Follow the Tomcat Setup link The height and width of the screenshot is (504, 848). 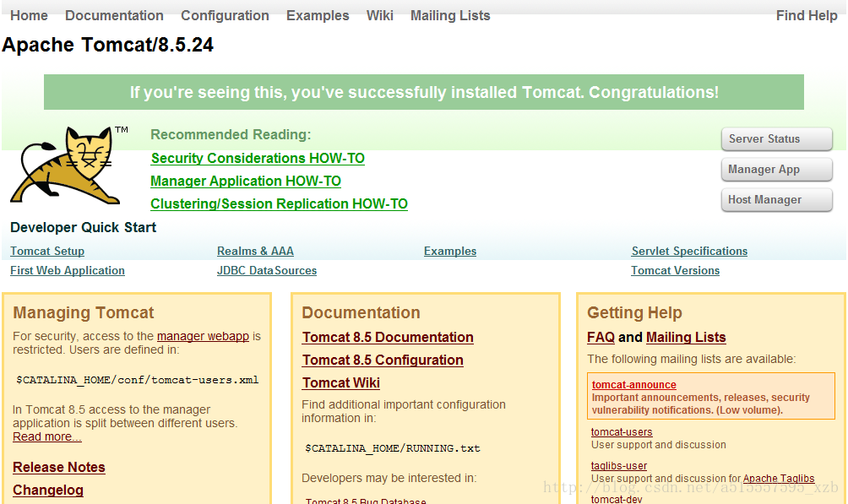[x=47, y=252]
